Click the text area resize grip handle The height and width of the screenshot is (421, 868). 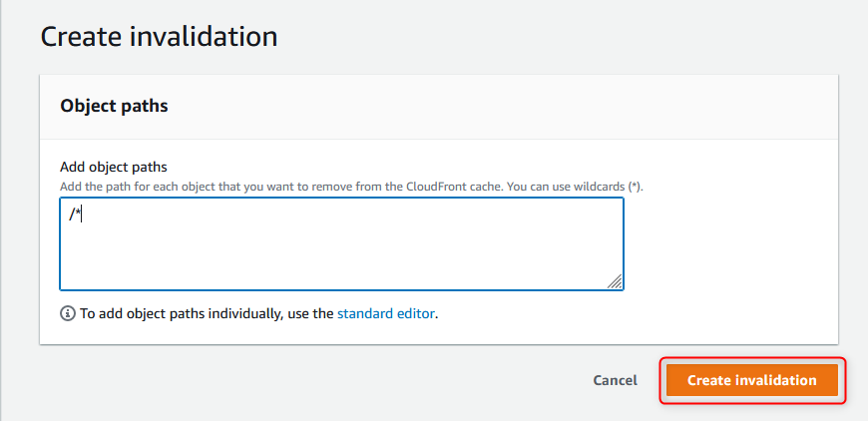(615, 281)
